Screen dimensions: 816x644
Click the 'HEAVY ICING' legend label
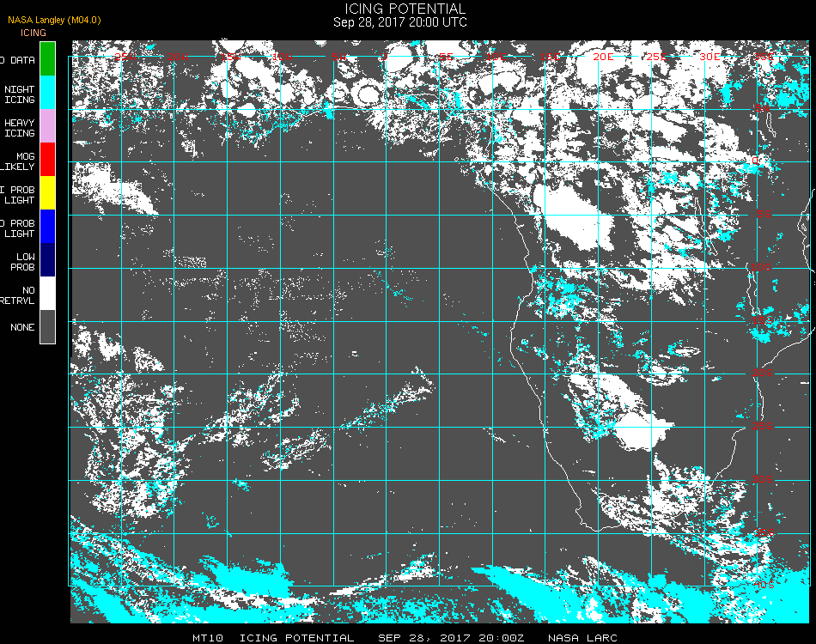click(x=20, y=128)
